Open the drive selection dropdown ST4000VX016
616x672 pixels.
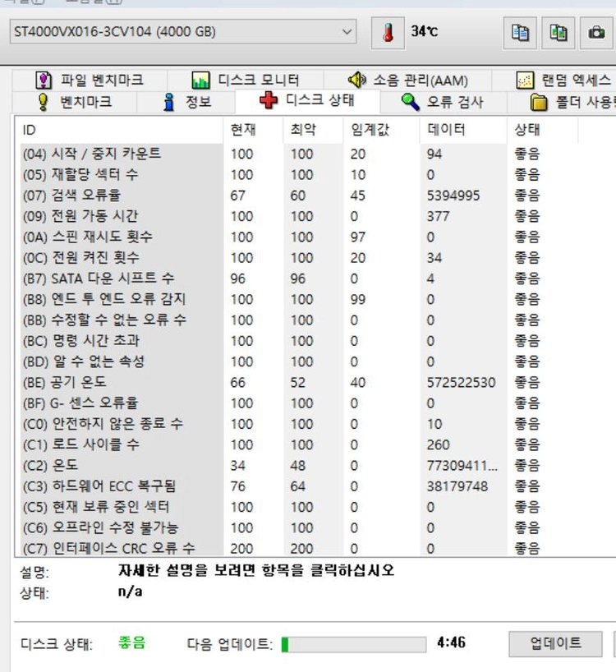coord(183,31)
